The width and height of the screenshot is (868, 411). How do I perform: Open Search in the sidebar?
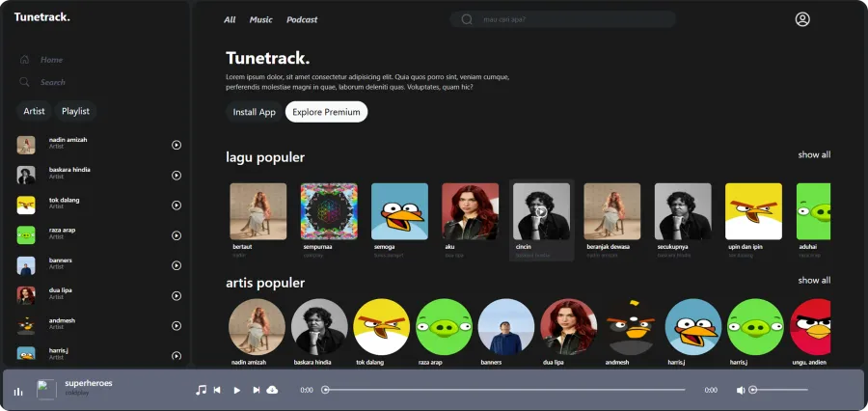coord(53,82)
